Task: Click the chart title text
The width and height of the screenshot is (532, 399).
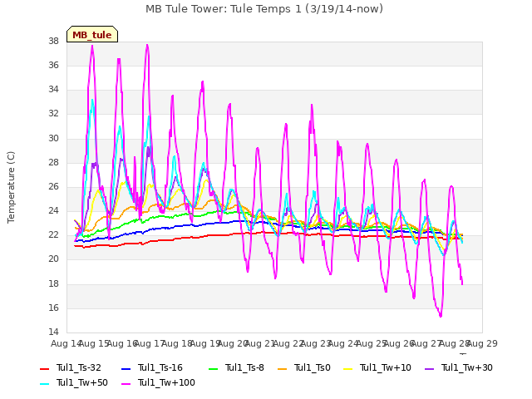Action: (x=264, y=9)
